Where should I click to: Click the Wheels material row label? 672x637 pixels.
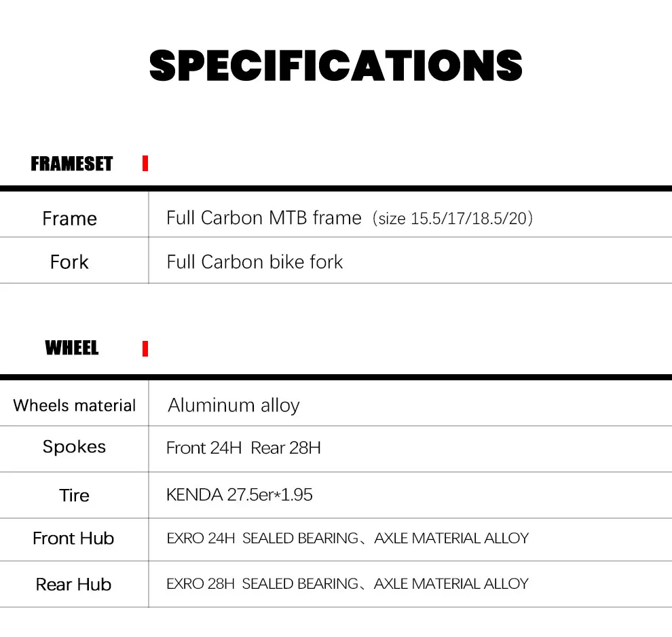click(74, 405)
